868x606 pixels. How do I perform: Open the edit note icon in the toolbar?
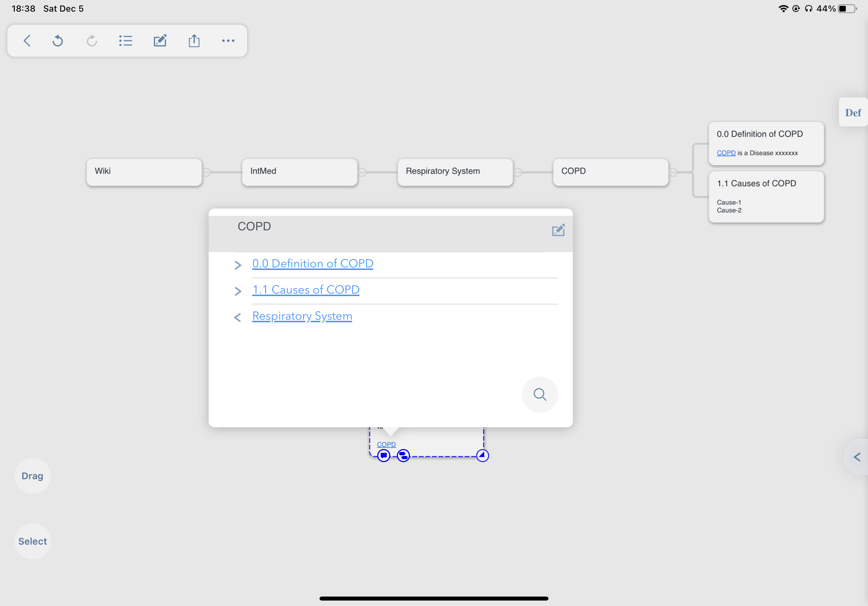[160, 41]
